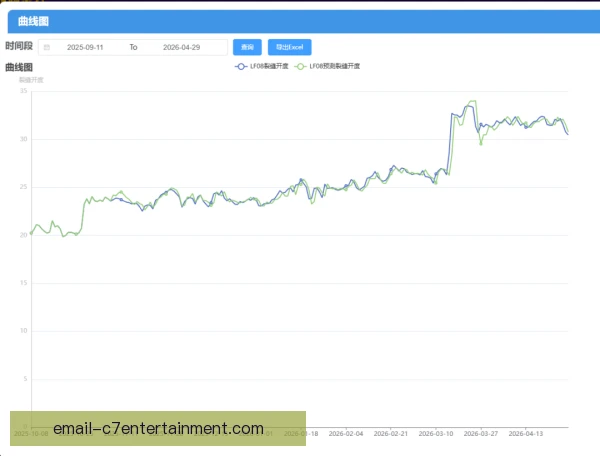Click the calendar icon in the date range field
Viewport: 600px width, 456px height.
(x=47, y=47)
